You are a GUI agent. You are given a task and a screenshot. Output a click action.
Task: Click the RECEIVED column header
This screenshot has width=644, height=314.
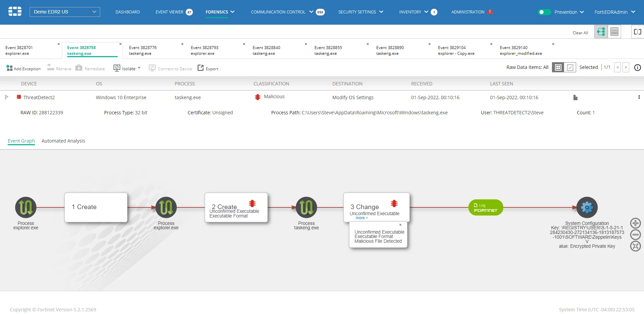pyautogui.click(x=422, y=84)
